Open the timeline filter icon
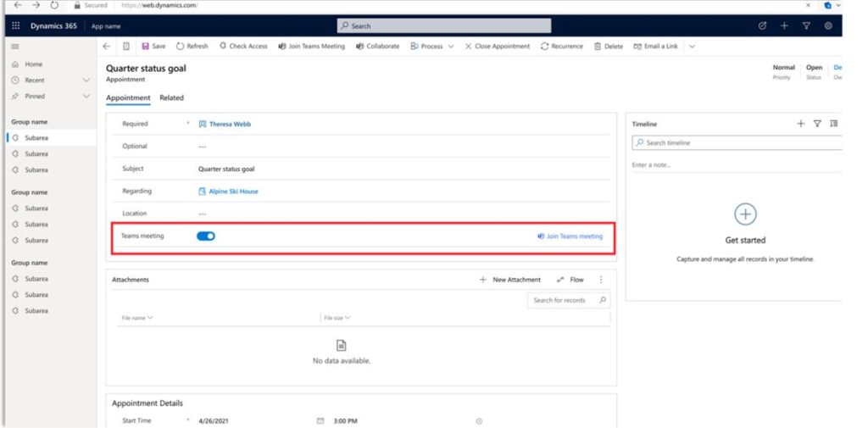The width and height of the screenshot is (868, 428). [817, 124]
